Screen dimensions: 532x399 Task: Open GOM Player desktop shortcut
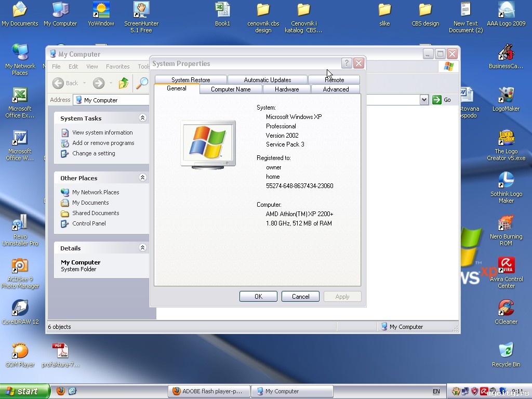(20, 351)
